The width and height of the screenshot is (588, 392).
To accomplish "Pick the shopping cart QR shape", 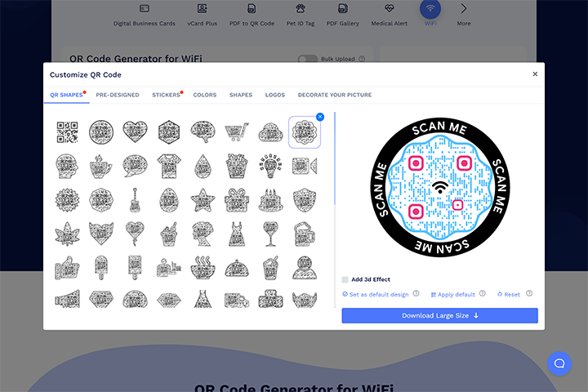I will pyautogui.click(x=237, y=132).
